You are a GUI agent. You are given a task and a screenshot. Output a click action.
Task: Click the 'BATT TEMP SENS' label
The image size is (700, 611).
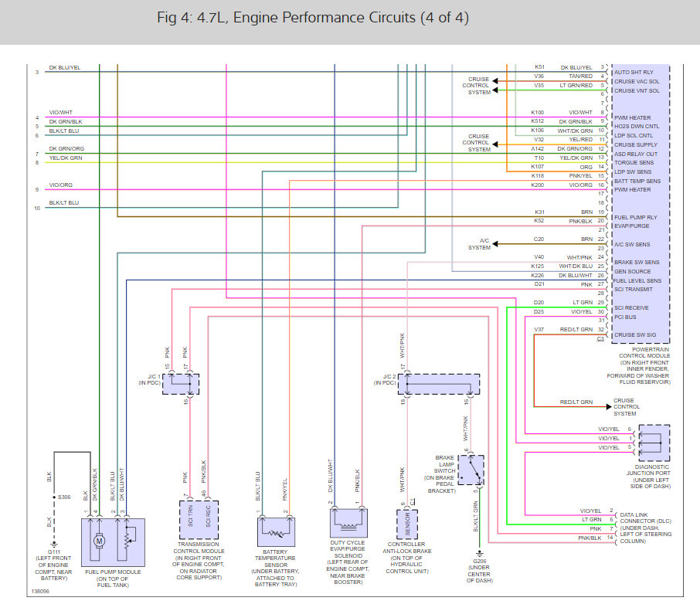(637, 182)
